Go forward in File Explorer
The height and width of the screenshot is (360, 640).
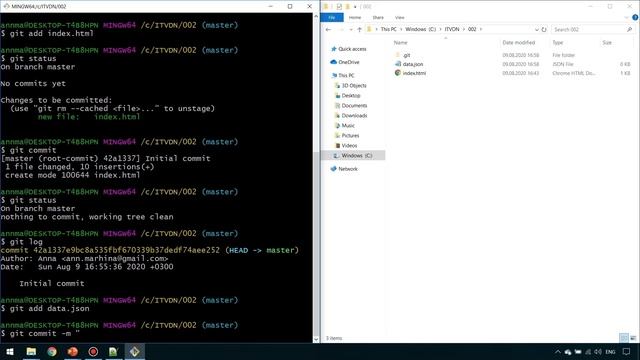point(341,29)
